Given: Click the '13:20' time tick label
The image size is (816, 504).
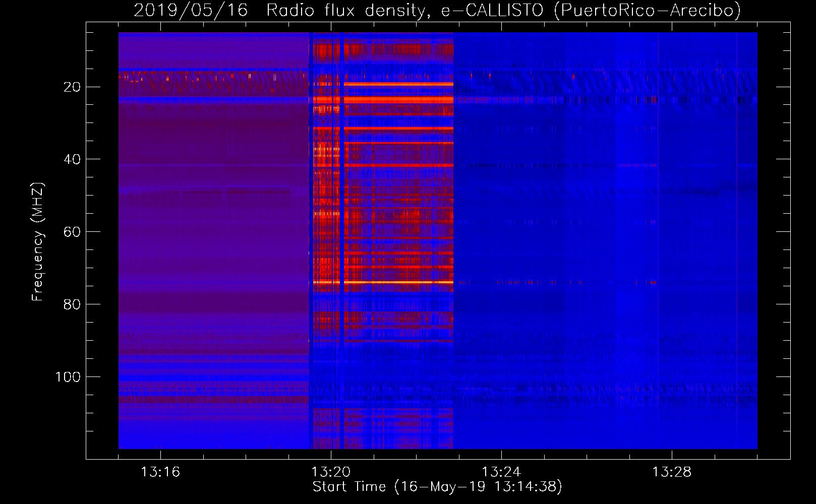Looking at the screenshot, I should [331, 472].
